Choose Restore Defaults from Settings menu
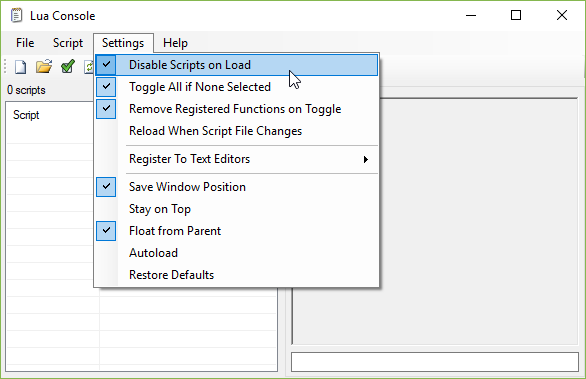The width and height of the screenshot is (586, 379). click(237, 275)
